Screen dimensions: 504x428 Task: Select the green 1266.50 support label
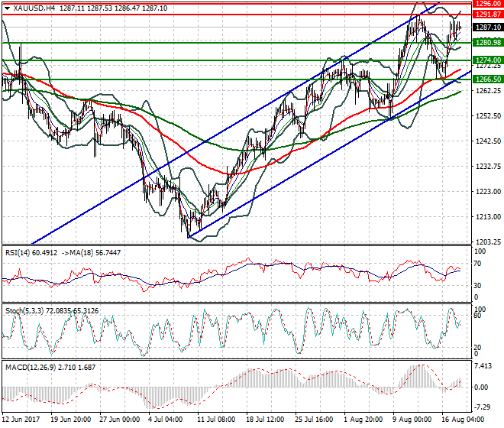[488, 79]
